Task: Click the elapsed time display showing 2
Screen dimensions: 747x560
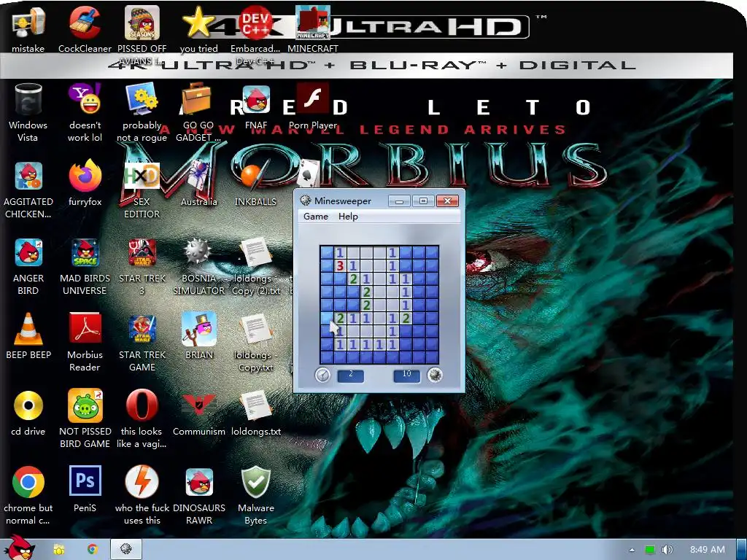Action: click(x=351, y=376)
